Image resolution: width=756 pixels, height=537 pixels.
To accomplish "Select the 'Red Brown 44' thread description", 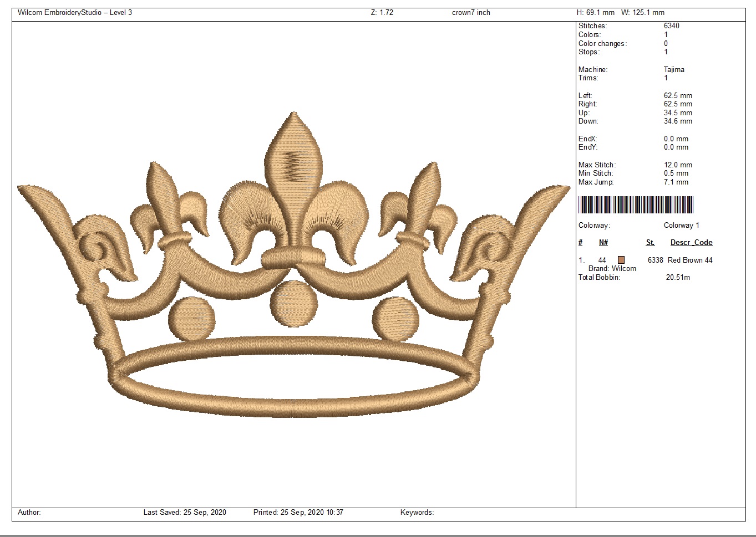I will (x=690, y=260).
